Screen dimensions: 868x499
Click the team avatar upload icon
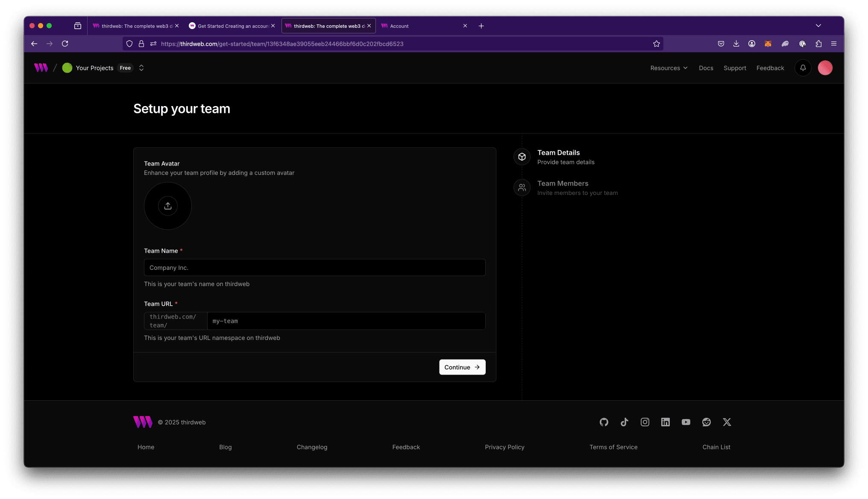[x=167, y=205]
